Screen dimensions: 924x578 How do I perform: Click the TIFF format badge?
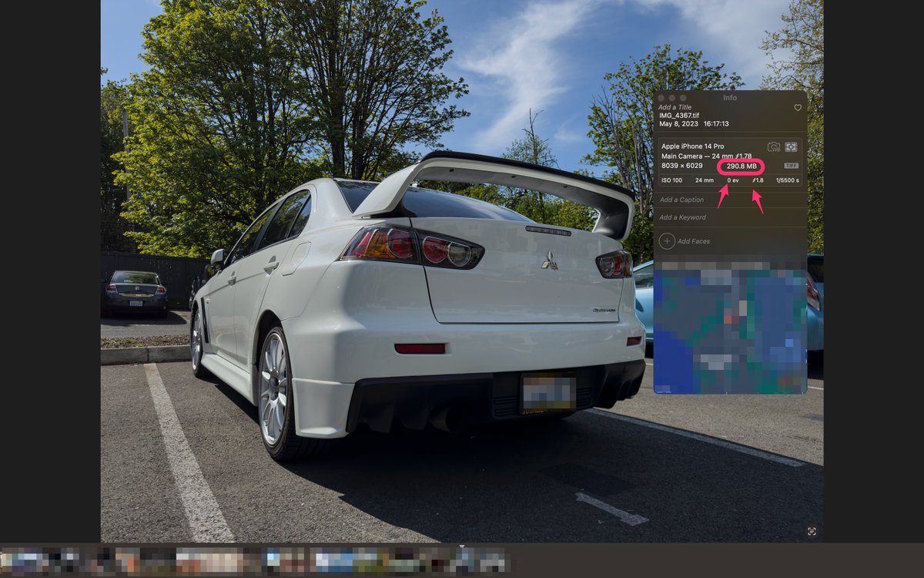point(791,166)
